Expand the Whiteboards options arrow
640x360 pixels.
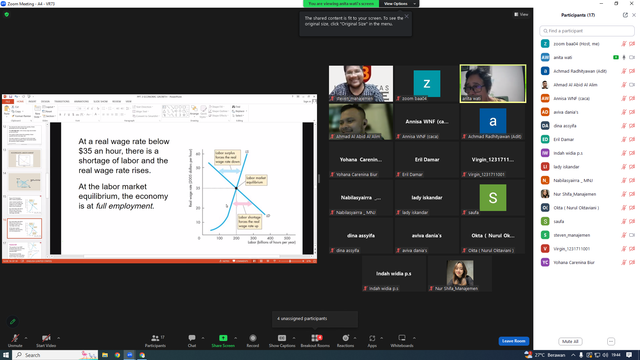[x=414, y=338]
